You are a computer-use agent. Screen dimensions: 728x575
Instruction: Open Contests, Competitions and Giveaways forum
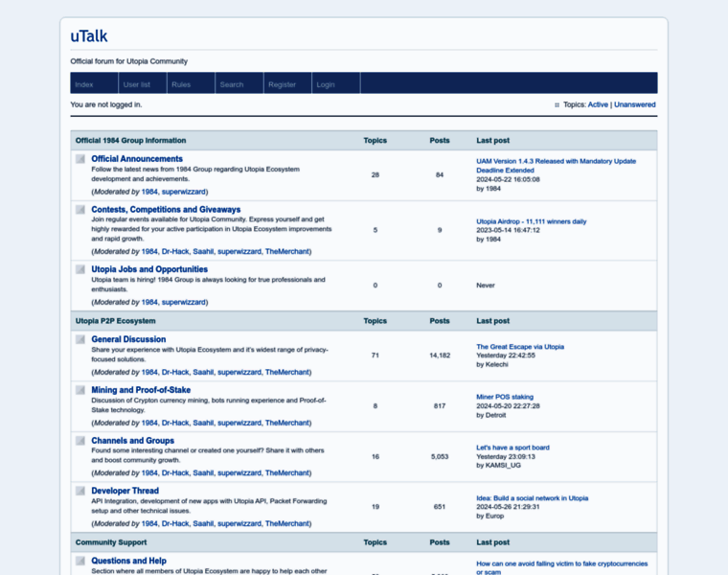pyautogui.click(x=166, y=210)
